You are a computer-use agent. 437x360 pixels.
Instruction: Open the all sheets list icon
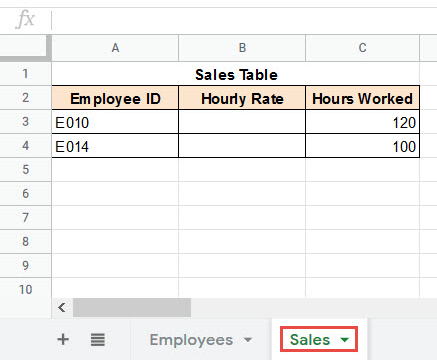[x=98, y=340]
